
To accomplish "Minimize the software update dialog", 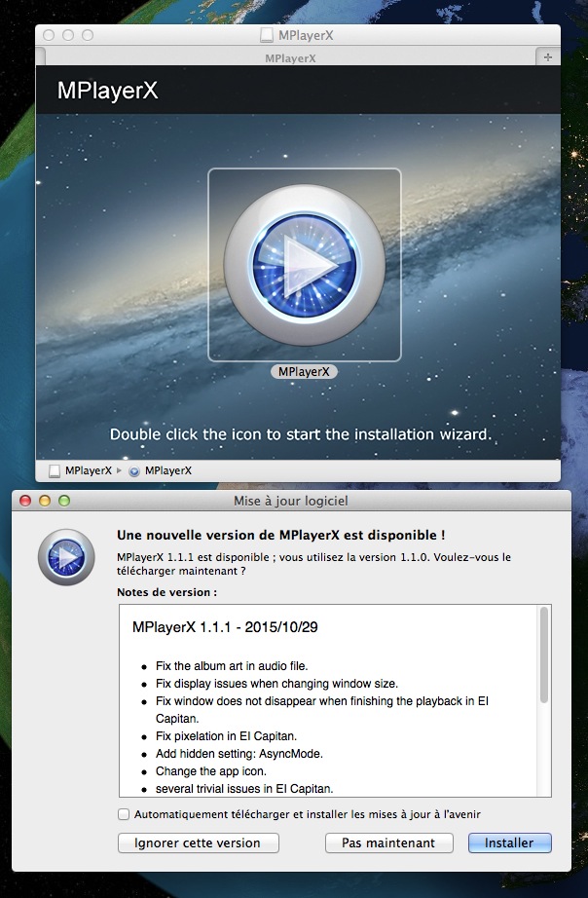I will coord(45,502).
